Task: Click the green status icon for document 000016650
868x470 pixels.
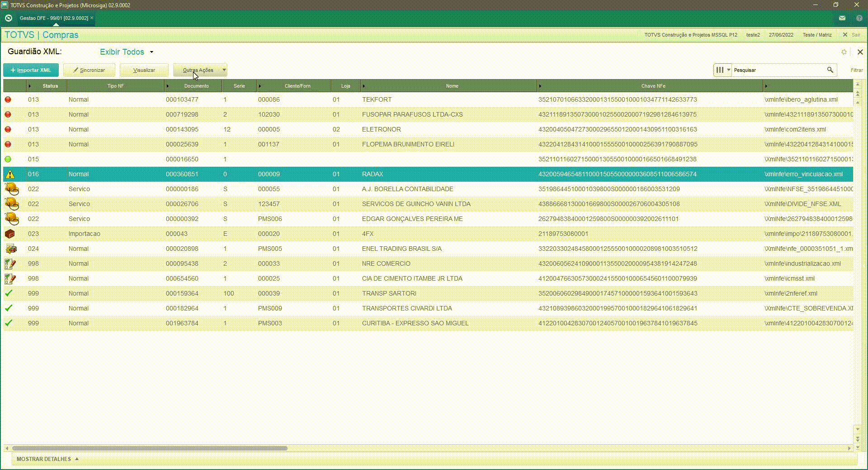Action: (x=8, y=159)
